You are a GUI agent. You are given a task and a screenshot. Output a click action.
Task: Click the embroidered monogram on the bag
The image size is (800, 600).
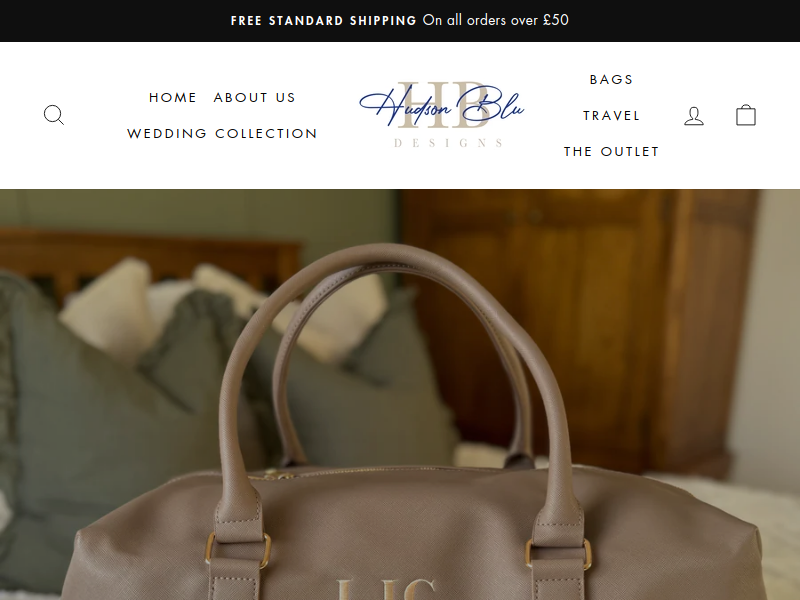pos(388,589)
